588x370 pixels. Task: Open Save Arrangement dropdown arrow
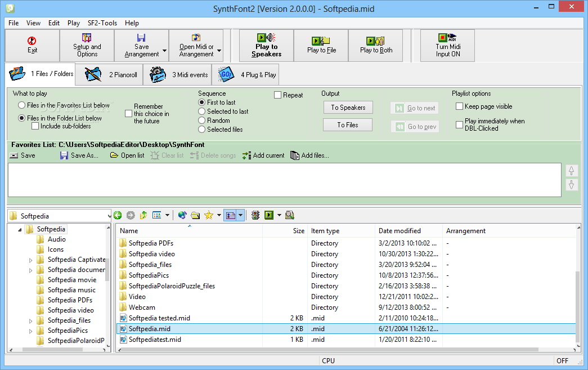164,51
